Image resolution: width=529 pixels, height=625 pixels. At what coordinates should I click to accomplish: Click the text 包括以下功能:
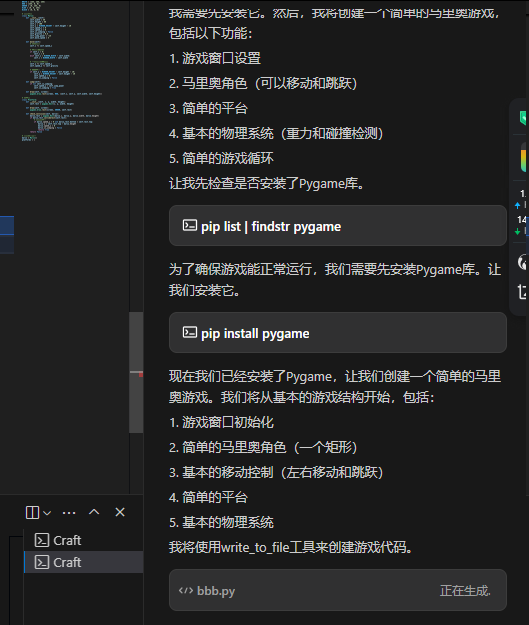pos(210,33)
